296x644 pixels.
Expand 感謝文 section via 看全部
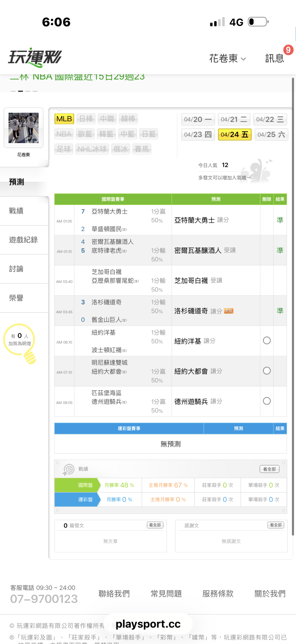276,525
